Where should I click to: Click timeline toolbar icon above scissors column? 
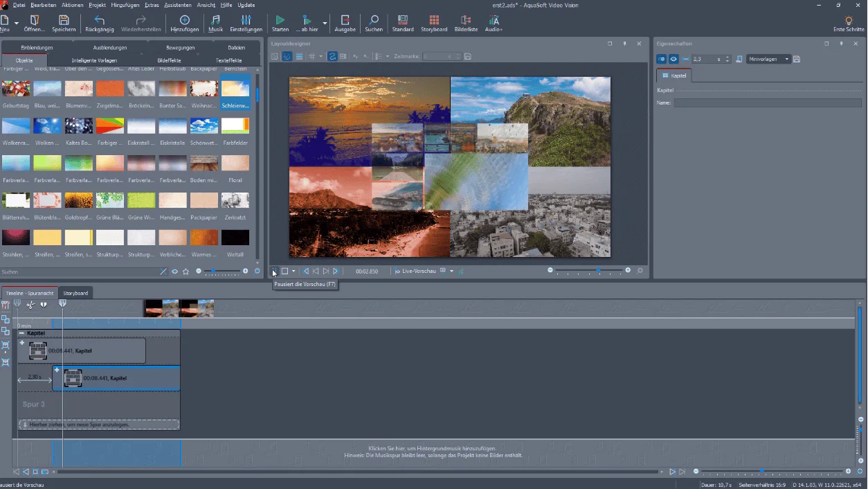[x=5, y=304]
